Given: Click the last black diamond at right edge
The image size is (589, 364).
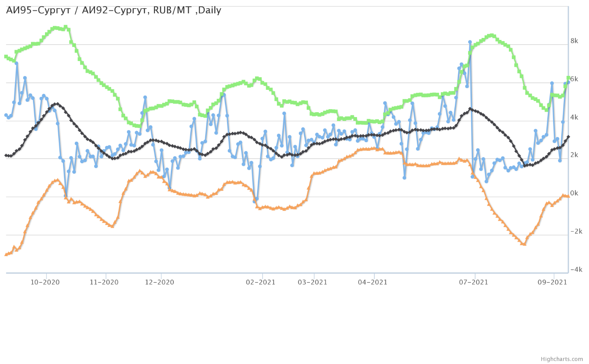Looking at the screenshot, I should coord(568,137).
